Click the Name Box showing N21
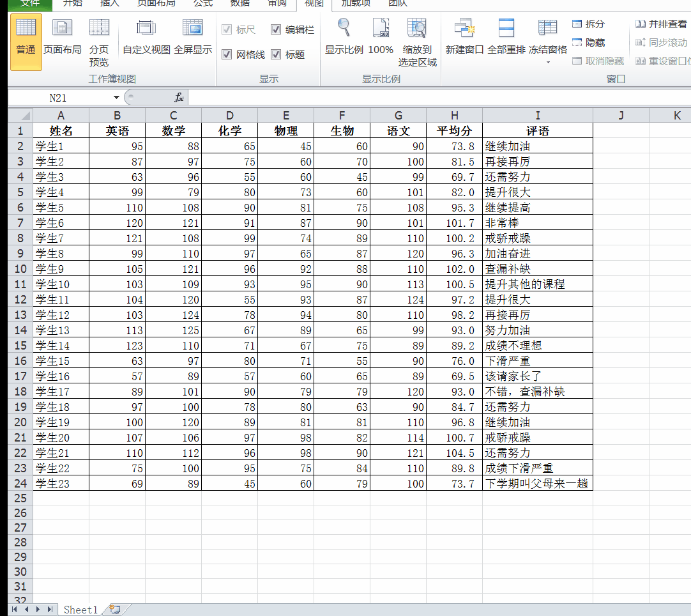This screenshot has height=616, width=691. [58, 98]
